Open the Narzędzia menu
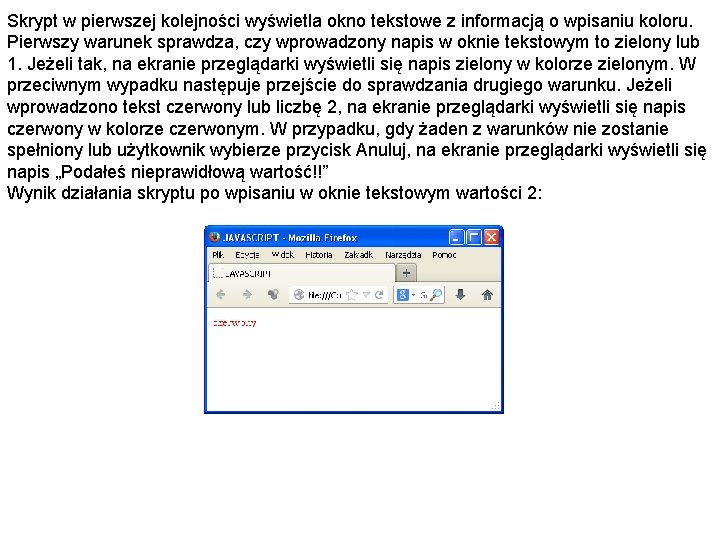 pos(403,255)
